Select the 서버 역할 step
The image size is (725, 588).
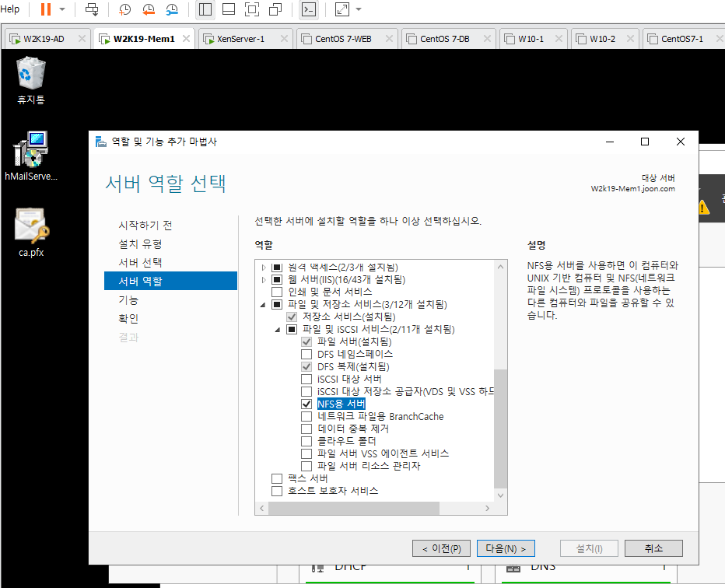(170, 281)
